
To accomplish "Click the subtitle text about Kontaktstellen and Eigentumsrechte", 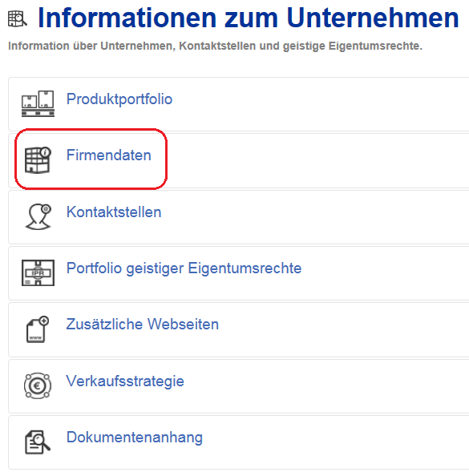I will 215,46.
